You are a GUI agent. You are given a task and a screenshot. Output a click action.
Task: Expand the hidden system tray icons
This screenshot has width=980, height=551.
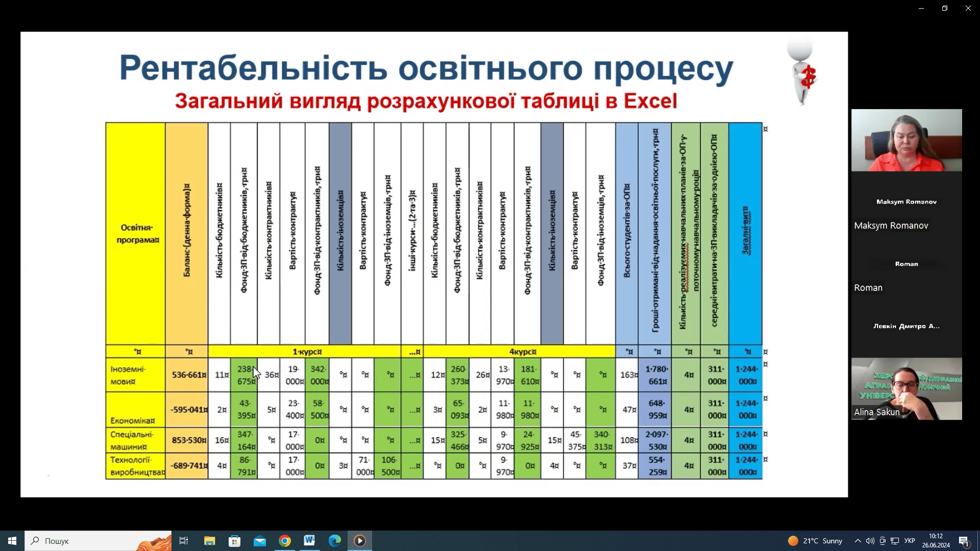click(858, 541)
